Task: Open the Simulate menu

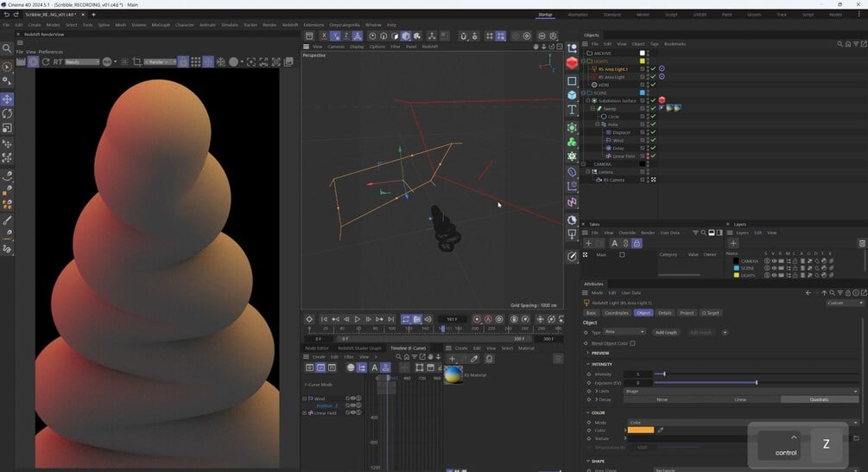Action: coord(229,25)
